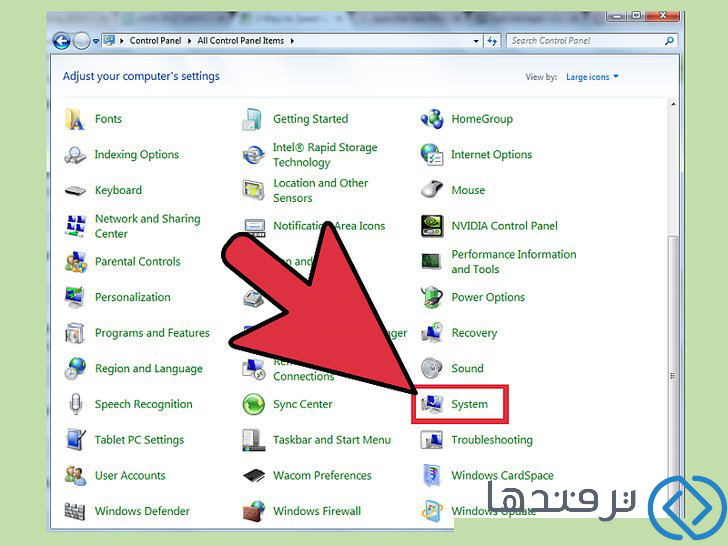Click the Sync Center label

303,404
